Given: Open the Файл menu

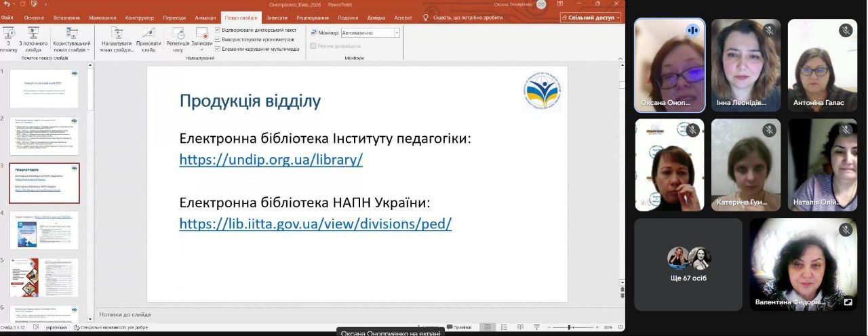Looking at the screenshot, I should click(x=7, y=18).
